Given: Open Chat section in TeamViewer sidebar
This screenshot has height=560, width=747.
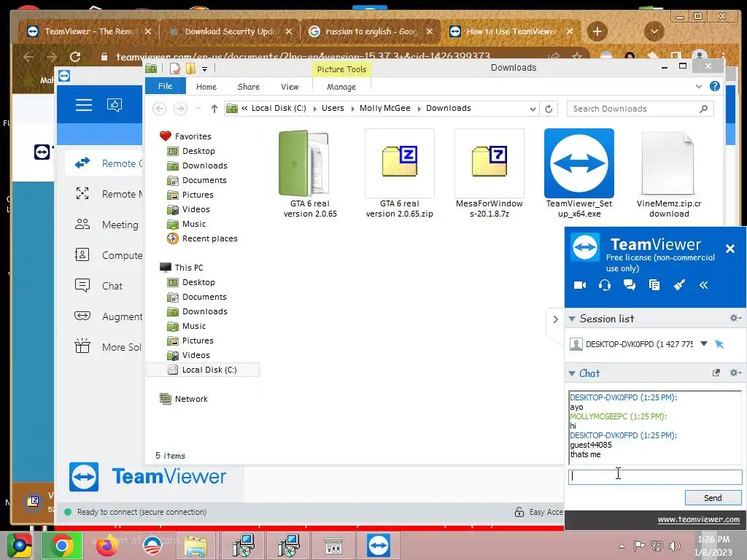Looking at the screenshot, I should point(100,286).
